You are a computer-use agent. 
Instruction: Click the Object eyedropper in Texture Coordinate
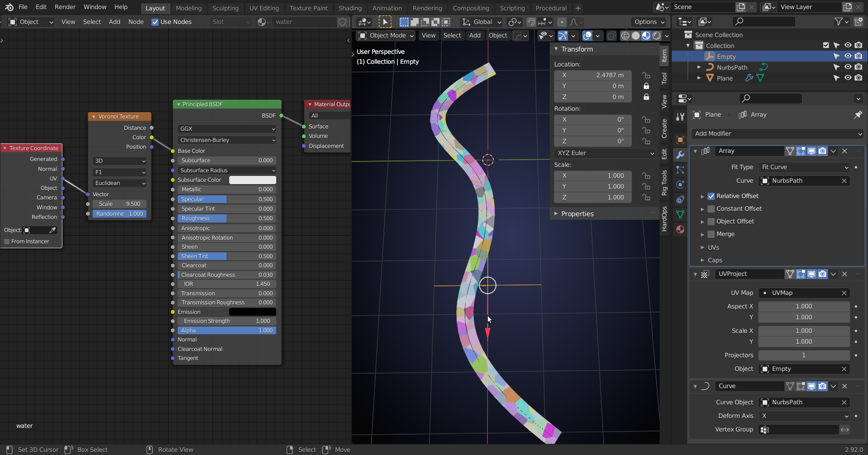point(52,230)
